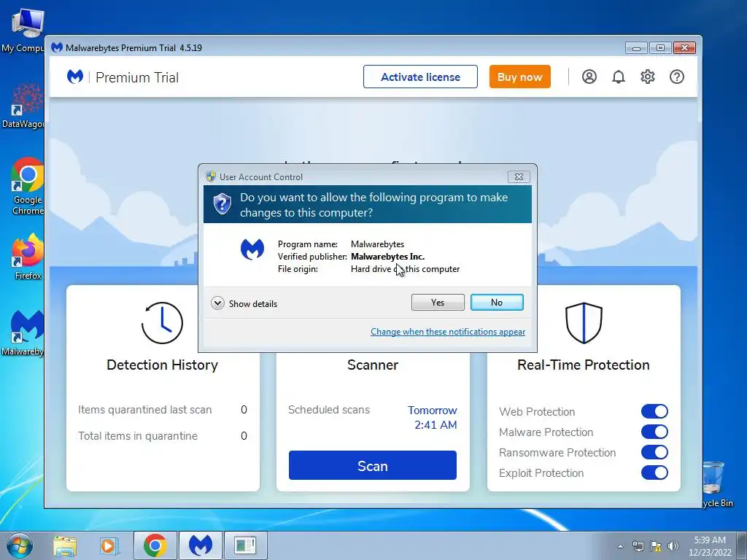Open the help question mark icon
Screen dimensions: 747x560
(x=677, y=77)
